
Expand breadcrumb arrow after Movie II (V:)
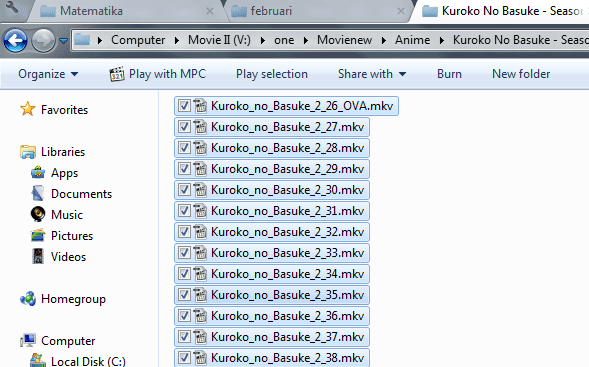point(263,40)
